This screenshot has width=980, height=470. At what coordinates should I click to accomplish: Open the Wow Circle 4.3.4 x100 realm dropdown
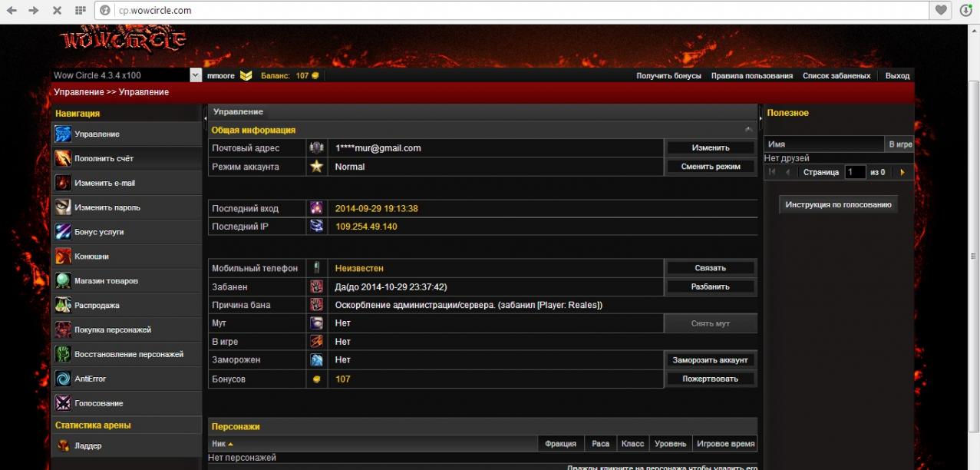click(196, 75)
